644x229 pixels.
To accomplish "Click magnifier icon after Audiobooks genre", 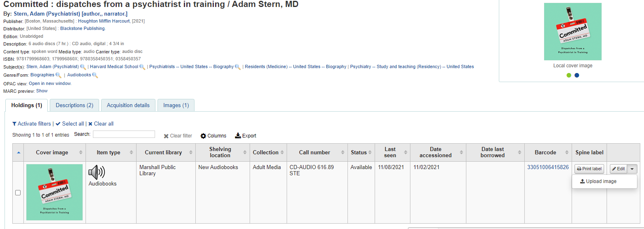I will tap(95, 75).
